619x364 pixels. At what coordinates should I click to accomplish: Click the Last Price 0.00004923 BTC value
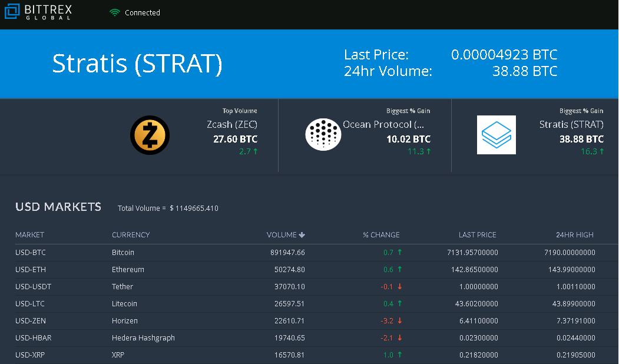pyautogui.click(x=504, y=54)
